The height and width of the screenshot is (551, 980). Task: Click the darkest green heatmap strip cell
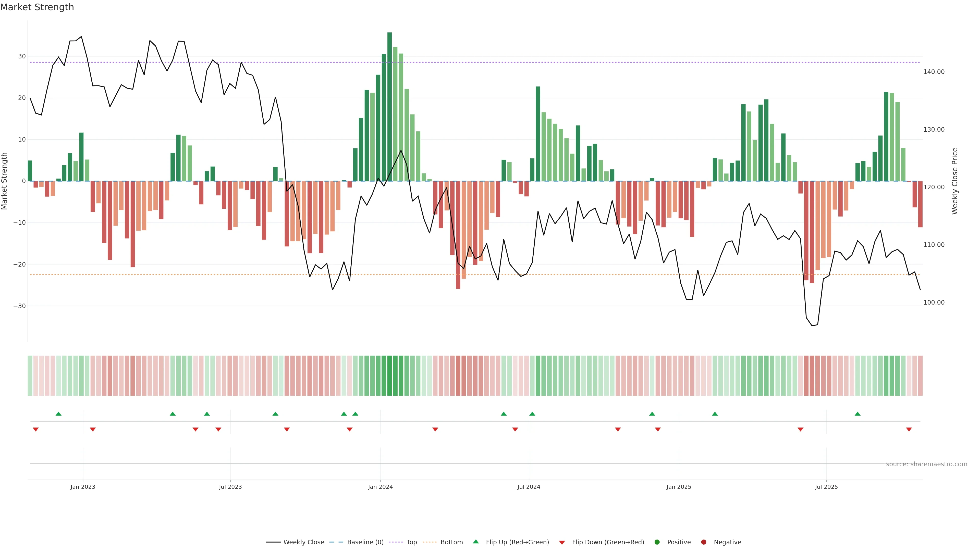point(389,376)
